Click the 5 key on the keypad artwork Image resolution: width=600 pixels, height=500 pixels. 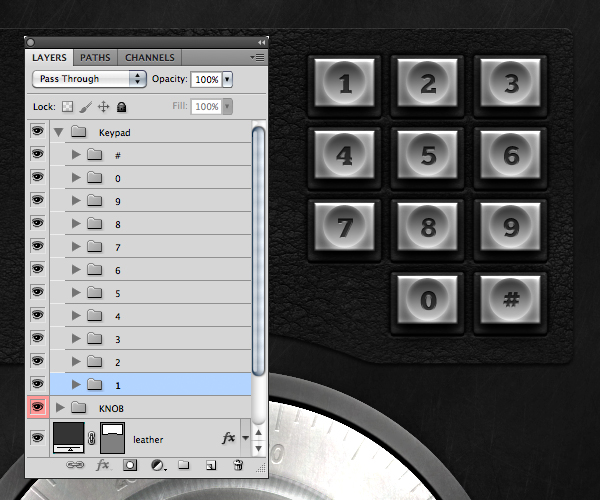tap(428, 155)
